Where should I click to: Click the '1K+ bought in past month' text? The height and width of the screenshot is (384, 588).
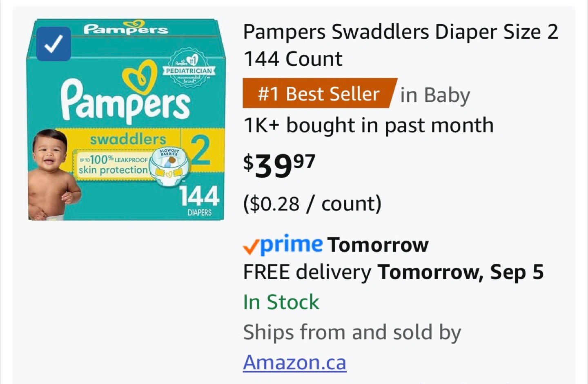(x=368, y=125)
